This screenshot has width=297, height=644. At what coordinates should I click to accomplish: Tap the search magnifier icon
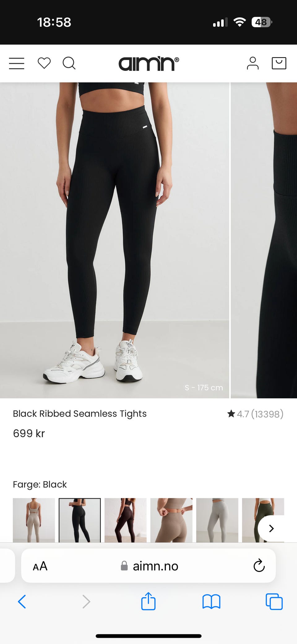tap(69, 63)
